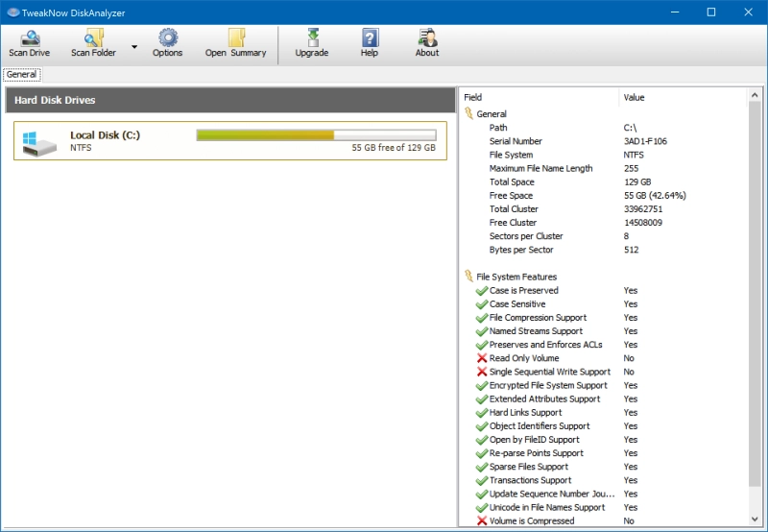Open the dropdown arrow next to Scan Folder
This screenshot has height=532, width=768.
134,47
